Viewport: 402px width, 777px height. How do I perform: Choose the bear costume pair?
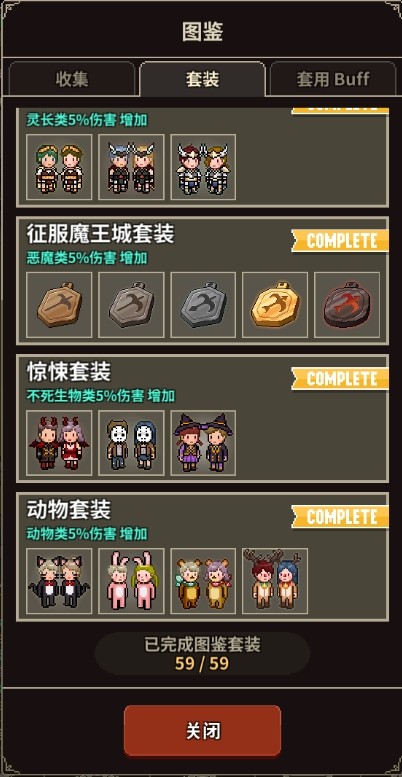(x=203, y=581)
